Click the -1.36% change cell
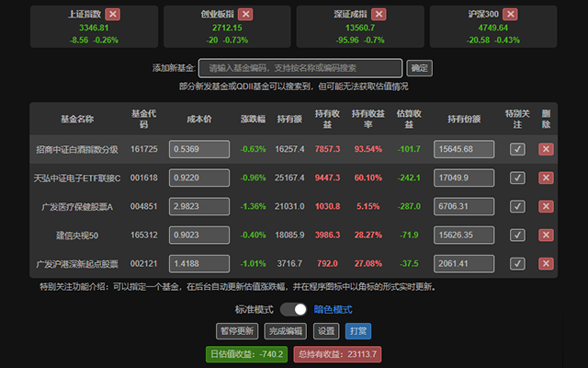Image resolution: width=588 pixels, height=368 pixels. 254,206
